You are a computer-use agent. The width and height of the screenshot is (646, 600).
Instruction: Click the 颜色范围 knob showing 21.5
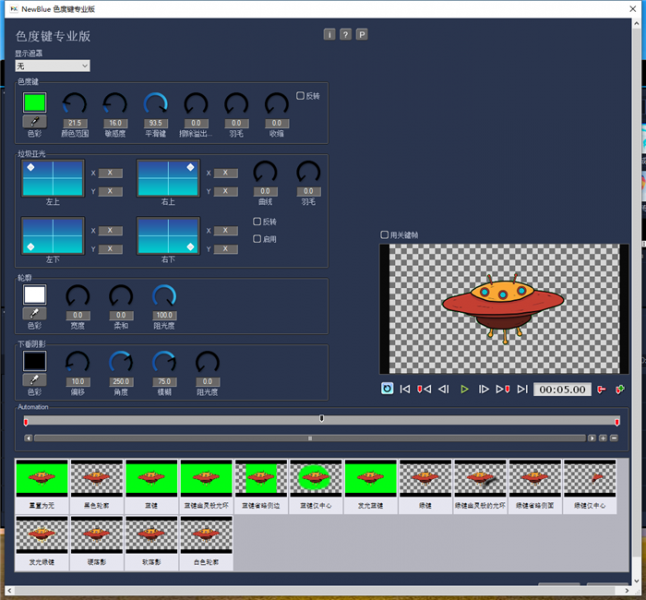[x=75, y=104]
